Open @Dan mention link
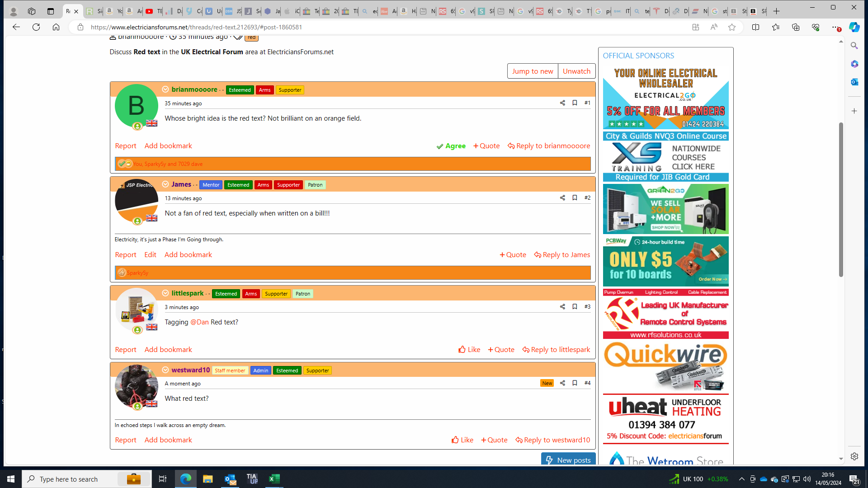The image size is (868, 488). (x=199, y=322)
